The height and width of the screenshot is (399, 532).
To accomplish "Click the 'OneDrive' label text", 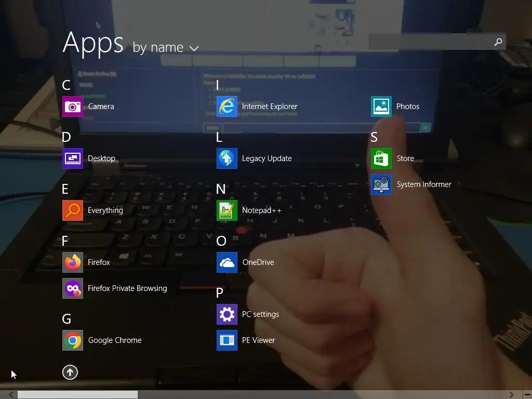I will [x=258, y=262].
